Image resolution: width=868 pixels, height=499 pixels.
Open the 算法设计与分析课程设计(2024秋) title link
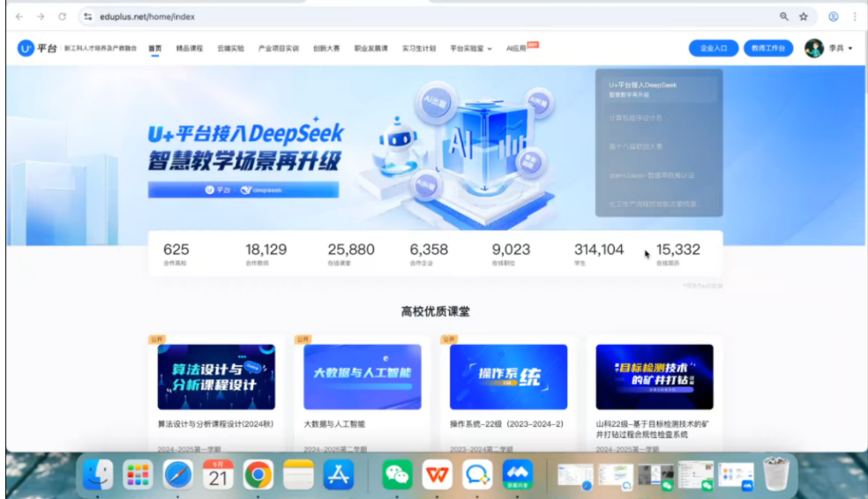click(x=215, y=424)
